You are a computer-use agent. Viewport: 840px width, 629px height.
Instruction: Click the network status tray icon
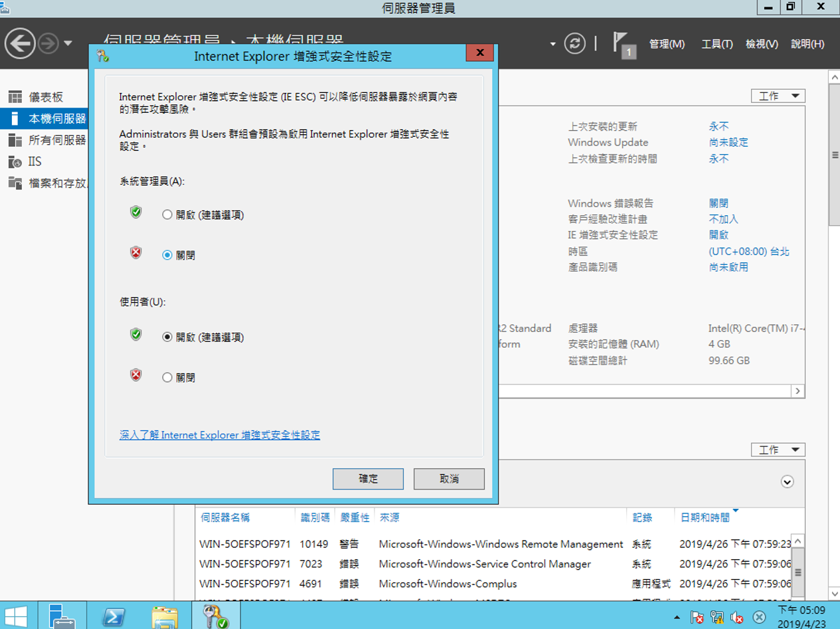coord(716,617)
